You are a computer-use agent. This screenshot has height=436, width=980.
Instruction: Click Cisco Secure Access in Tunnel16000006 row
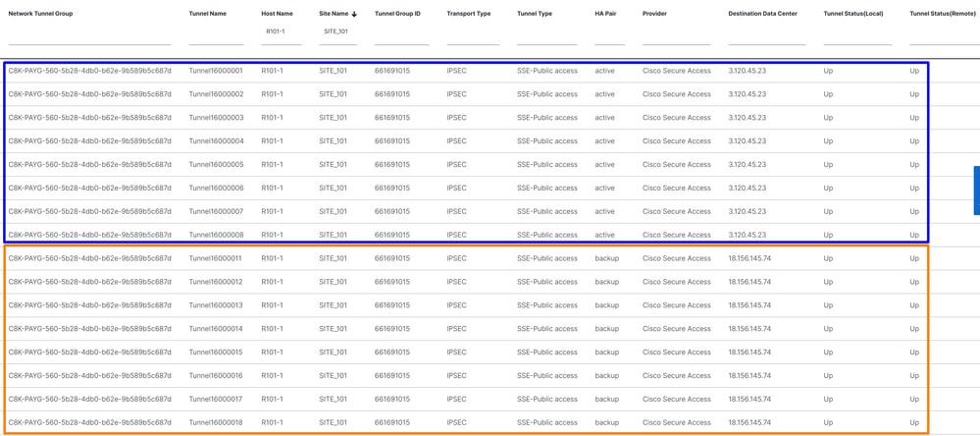click(x=676, y=189)
